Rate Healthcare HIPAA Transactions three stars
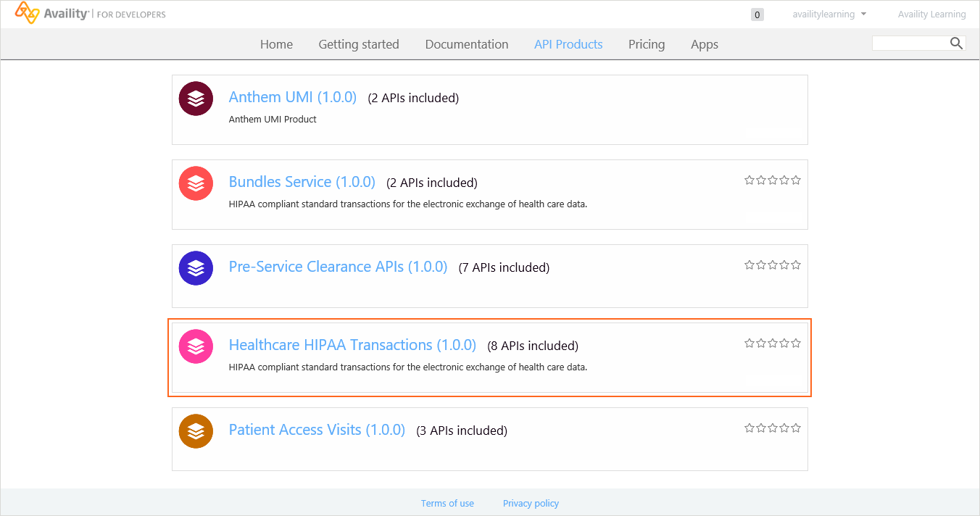Image resolution: width=980 pixels, height=516 pixels. click(x=773, y=344)
